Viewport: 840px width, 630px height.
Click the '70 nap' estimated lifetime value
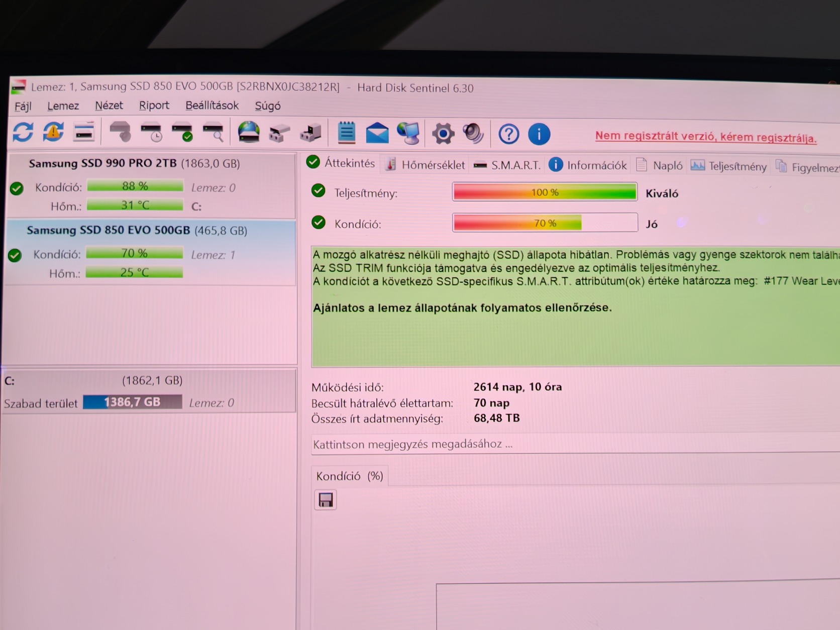pyautogui.click(x=491, y=403)
